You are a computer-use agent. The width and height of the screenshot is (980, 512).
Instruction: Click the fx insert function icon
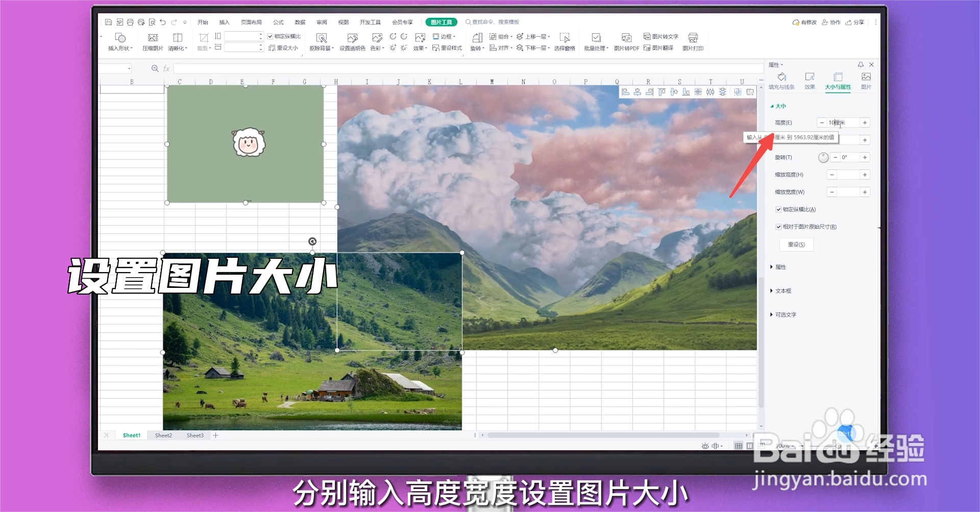(x=166, y=68)
